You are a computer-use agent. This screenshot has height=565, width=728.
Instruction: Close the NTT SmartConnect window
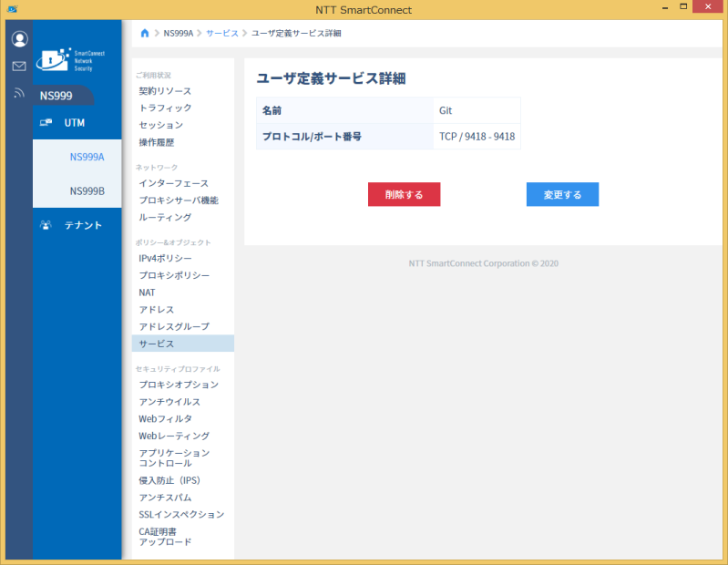point(708,6)
